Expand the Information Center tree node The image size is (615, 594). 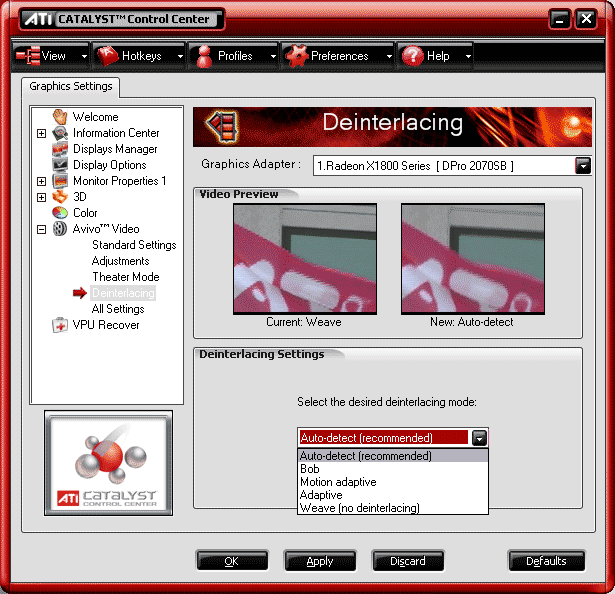41,133
